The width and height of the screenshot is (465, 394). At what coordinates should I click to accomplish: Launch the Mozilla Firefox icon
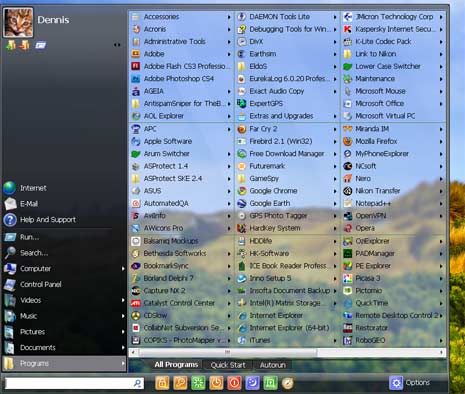click(x=348, y=141)
